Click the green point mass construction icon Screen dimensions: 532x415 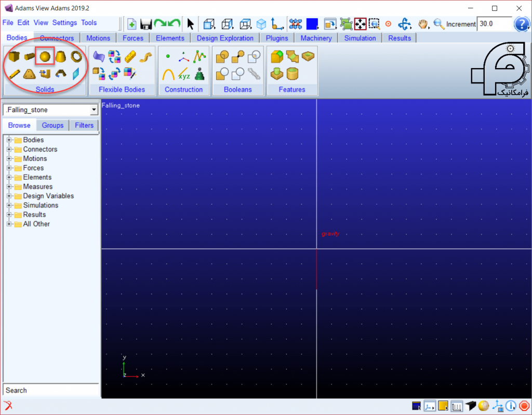click(199, 74)
